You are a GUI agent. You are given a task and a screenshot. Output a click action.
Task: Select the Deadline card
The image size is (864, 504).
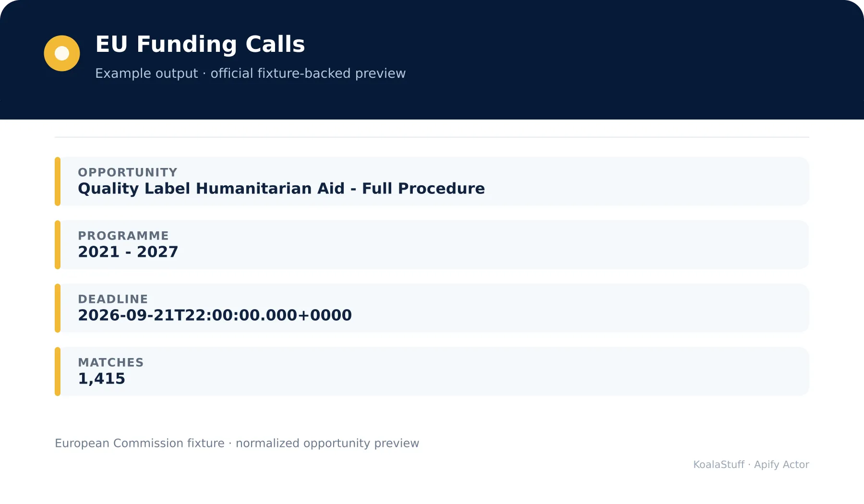(432, 308)
